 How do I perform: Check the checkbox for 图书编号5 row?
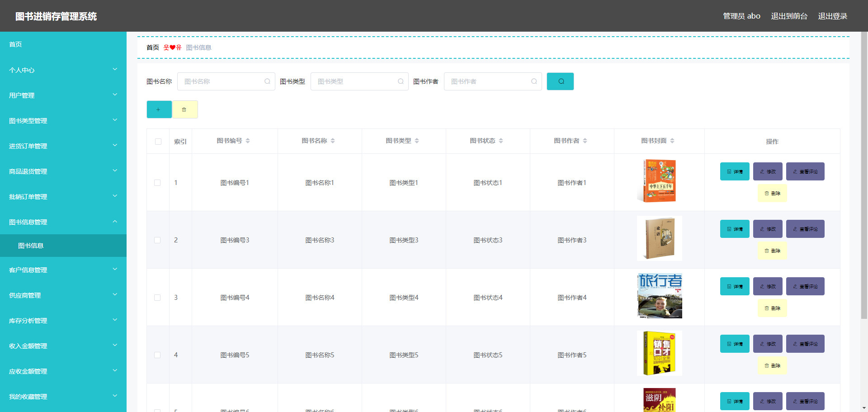(x=157, y=355)
